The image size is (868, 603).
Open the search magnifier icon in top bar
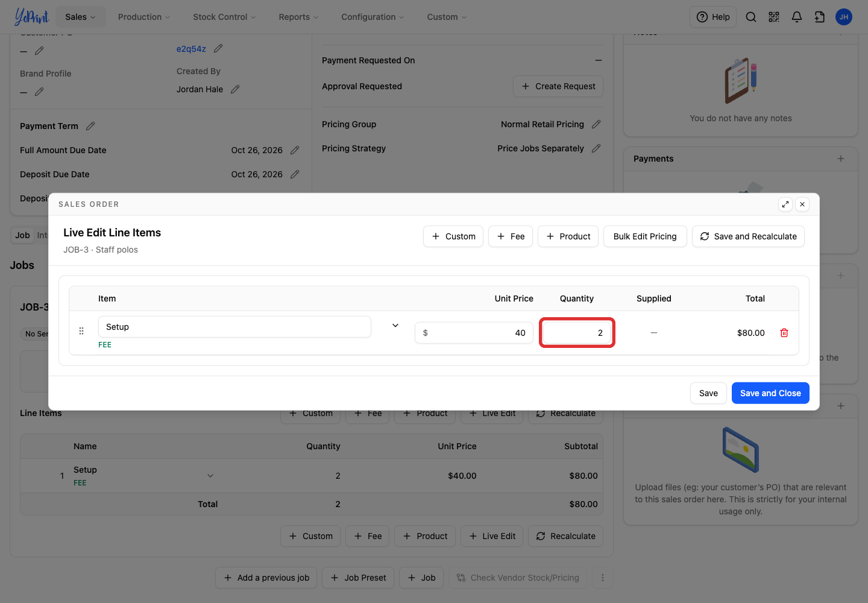(x=751, y=17)
